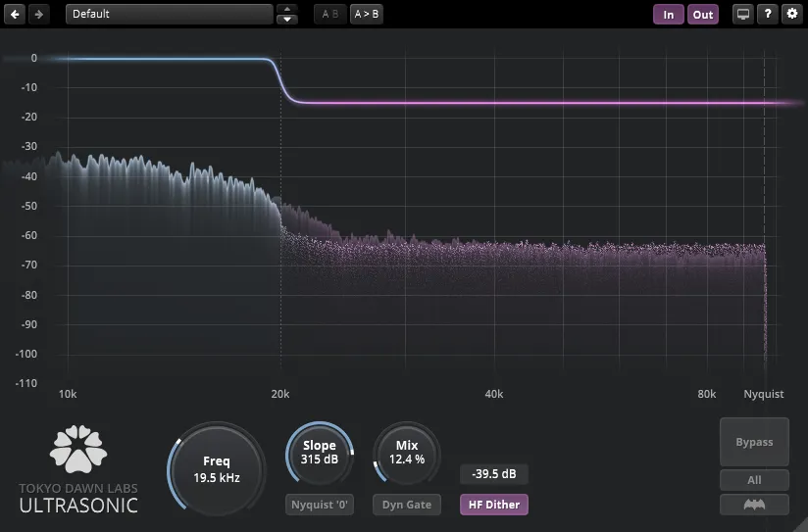Click the Nyquist axis label

[764, 394]
